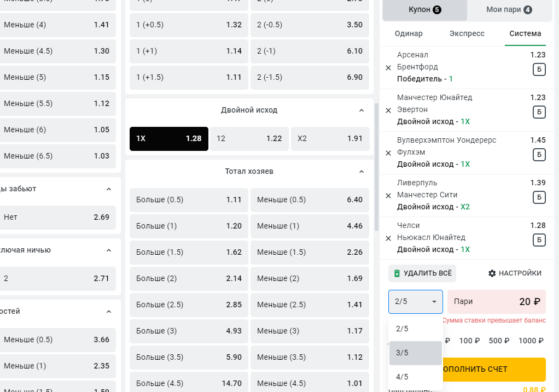The image size is (559, 392).
Task: Select home total Больше (1) 1.20
Action: [189, 226]
